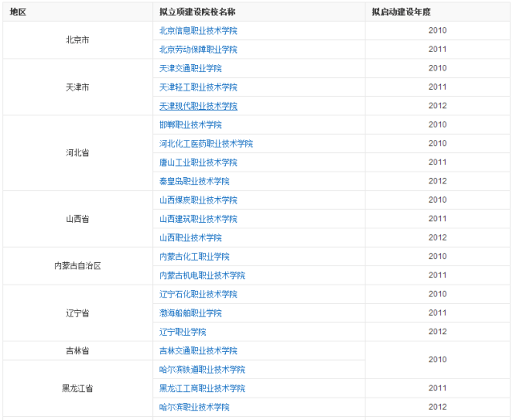Image resolution: width=513 pixels, height=420 pixels.
Task: Click 哈尔滨铁道职业技术学院 link
Action: [x=202, y=370]
